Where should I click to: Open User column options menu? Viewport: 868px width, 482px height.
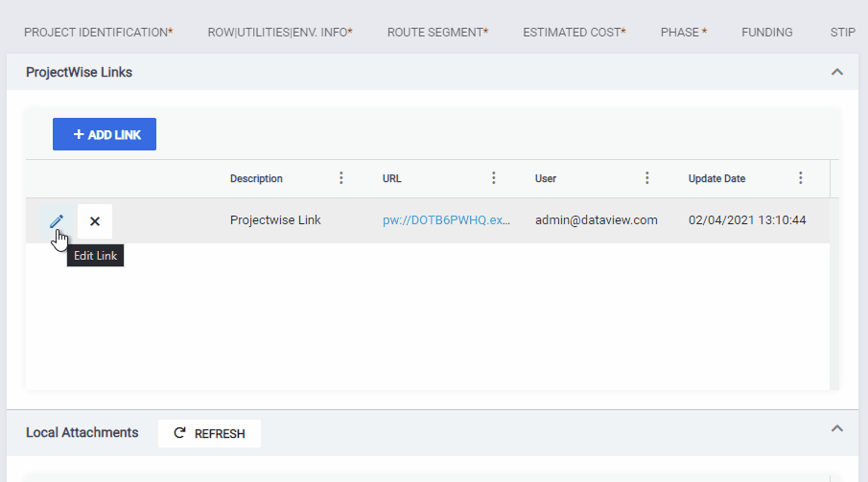646,178
